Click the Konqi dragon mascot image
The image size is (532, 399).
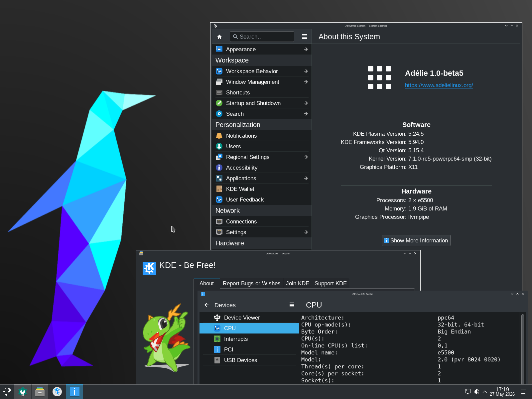click(x=167, y=337)
